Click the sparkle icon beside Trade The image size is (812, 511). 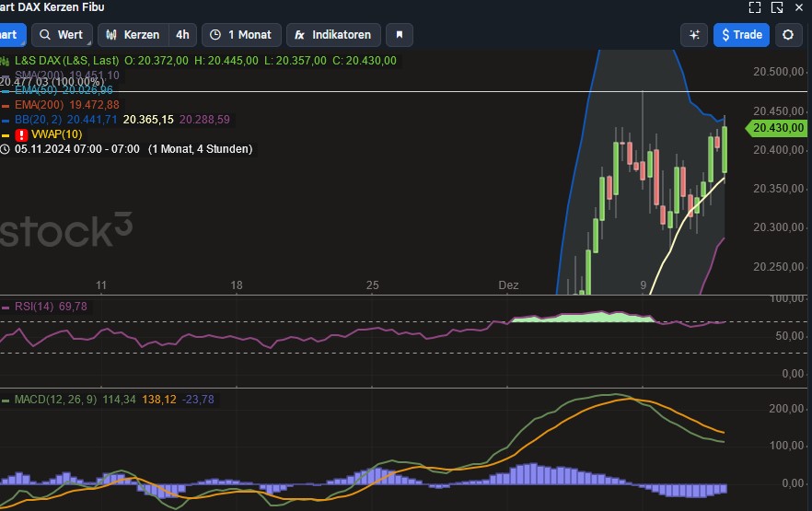pyautogui.click(x=693, y=35)
